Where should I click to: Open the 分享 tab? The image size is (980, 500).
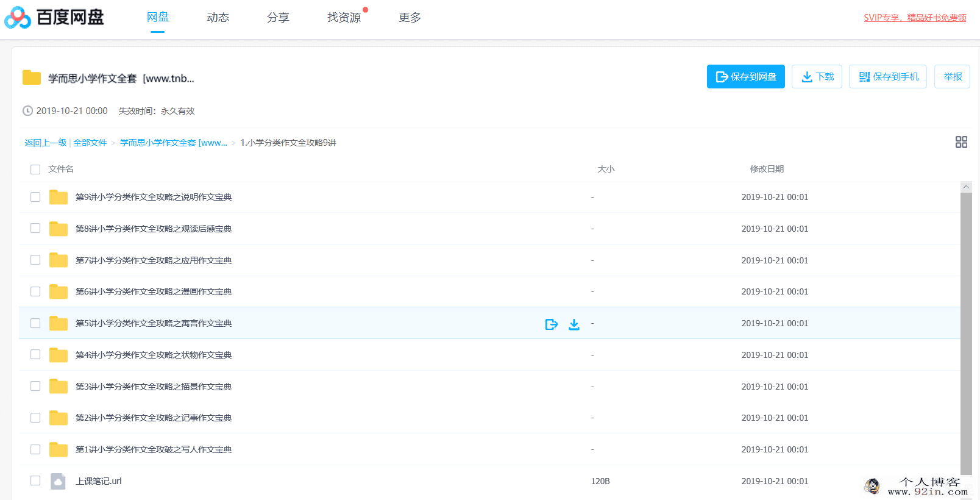[x=278, y=18]
